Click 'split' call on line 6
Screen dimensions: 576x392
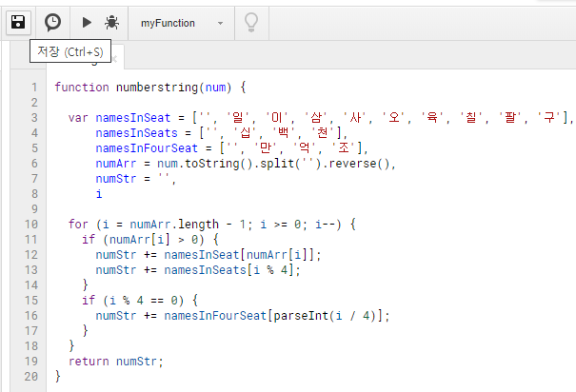coord(277,164)
